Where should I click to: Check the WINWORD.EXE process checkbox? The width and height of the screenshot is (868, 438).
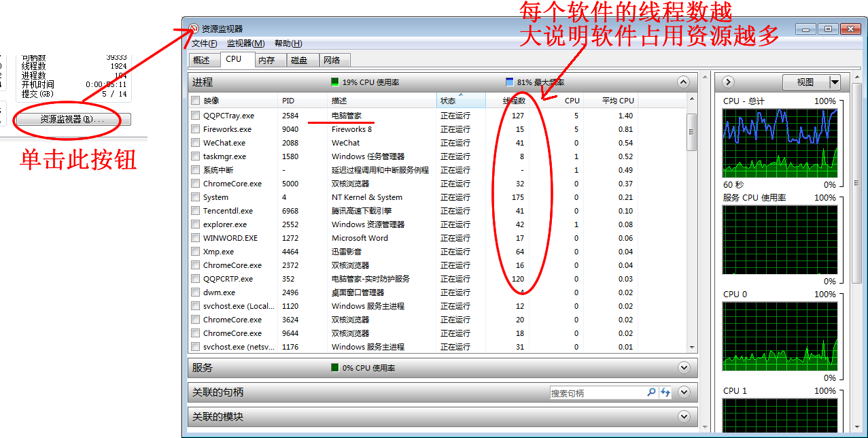(x=195, y=237)
